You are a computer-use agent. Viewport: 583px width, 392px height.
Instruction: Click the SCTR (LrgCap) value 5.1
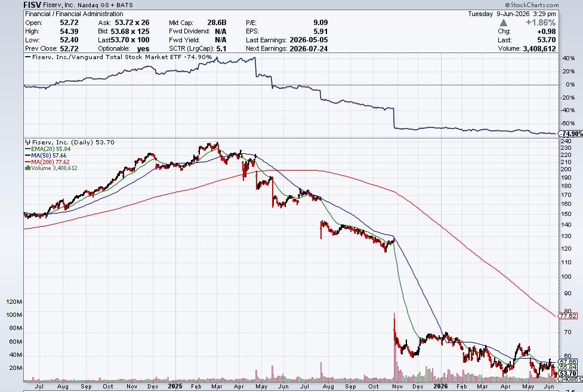tap(221, 48)
